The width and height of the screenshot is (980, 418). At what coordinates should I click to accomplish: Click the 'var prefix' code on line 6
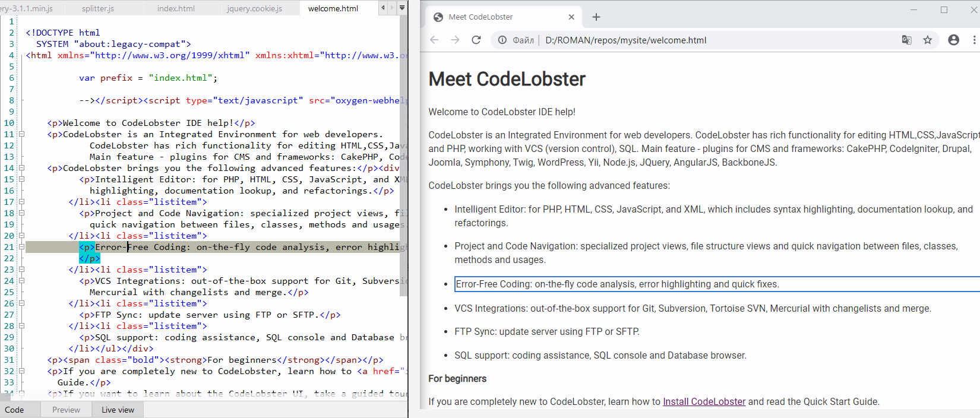pyautogui.click(x=148, y=78)
